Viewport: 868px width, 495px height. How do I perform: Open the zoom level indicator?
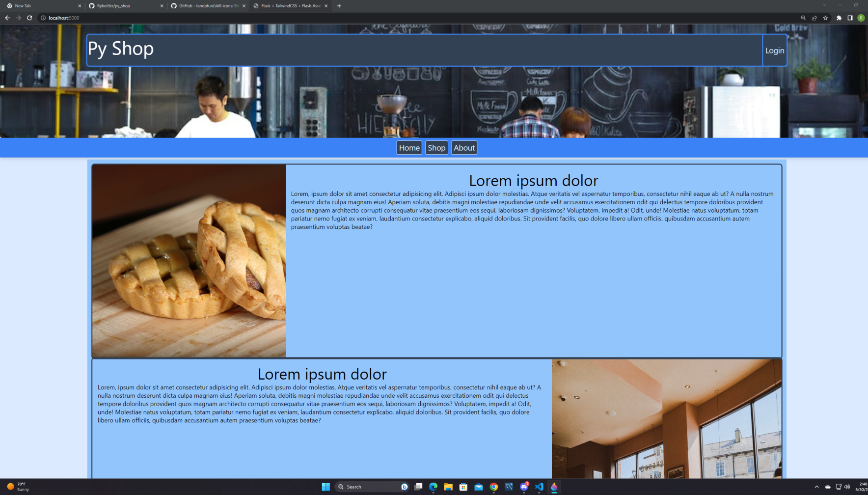coord(803,18)
